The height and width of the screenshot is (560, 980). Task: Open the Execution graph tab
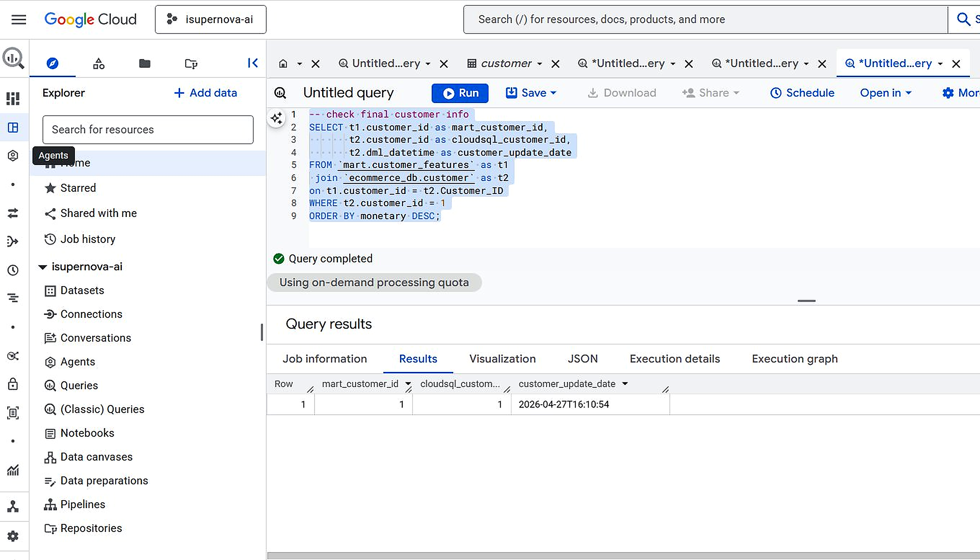(x=795, y=359)
